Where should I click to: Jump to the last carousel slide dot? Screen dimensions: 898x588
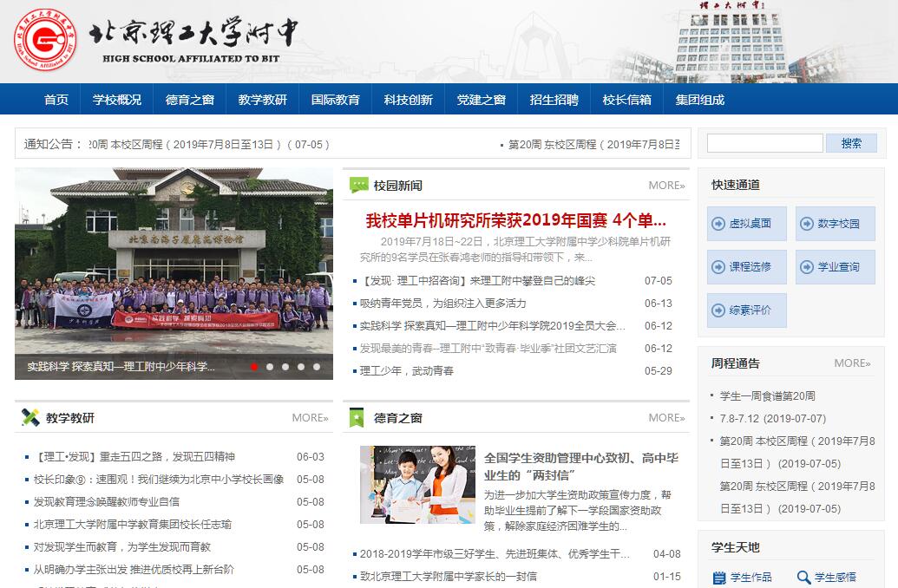(317, 367)
